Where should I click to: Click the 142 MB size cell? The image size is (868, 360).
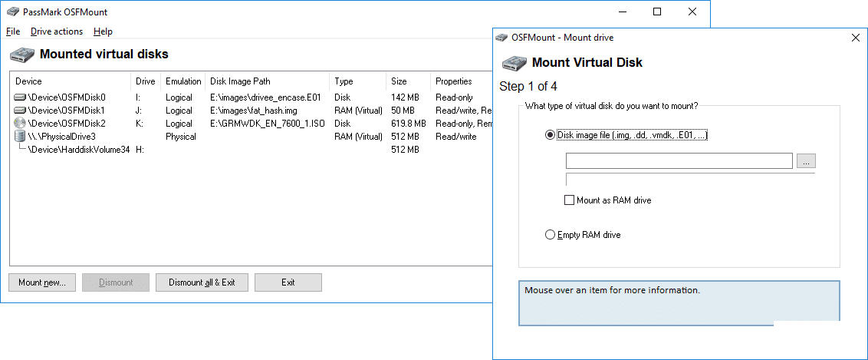(x=406, y=97)
